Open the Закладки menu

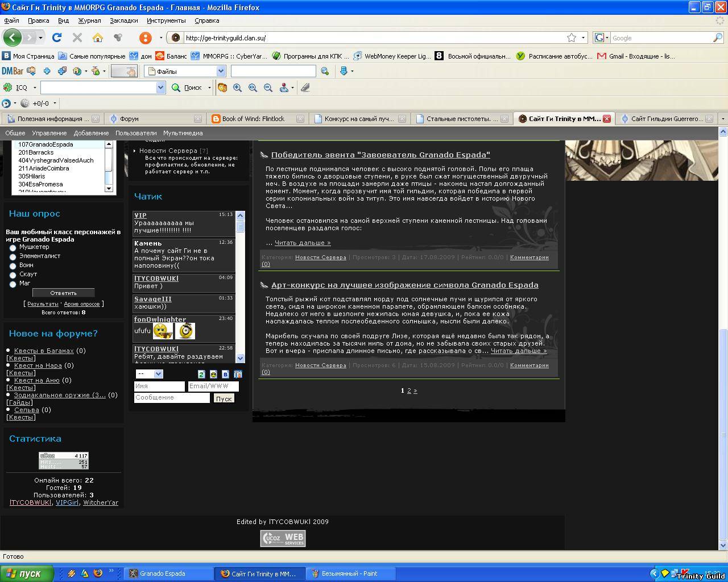124,20
